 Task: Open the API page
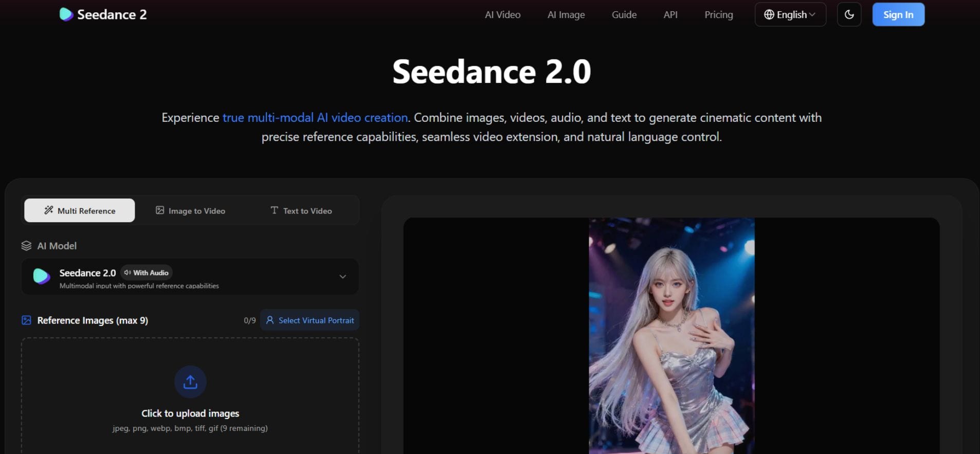coord(670,15)
